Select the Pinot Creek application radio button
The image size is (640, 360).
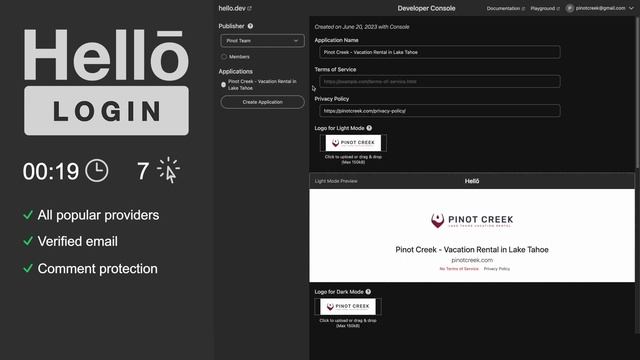[223, 85]
